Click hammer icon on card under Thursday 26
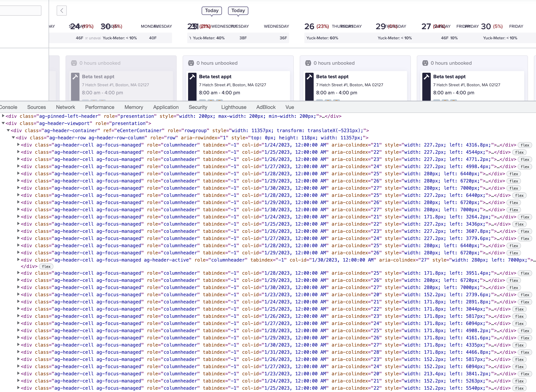536x392 pixels. click(309, 77)
